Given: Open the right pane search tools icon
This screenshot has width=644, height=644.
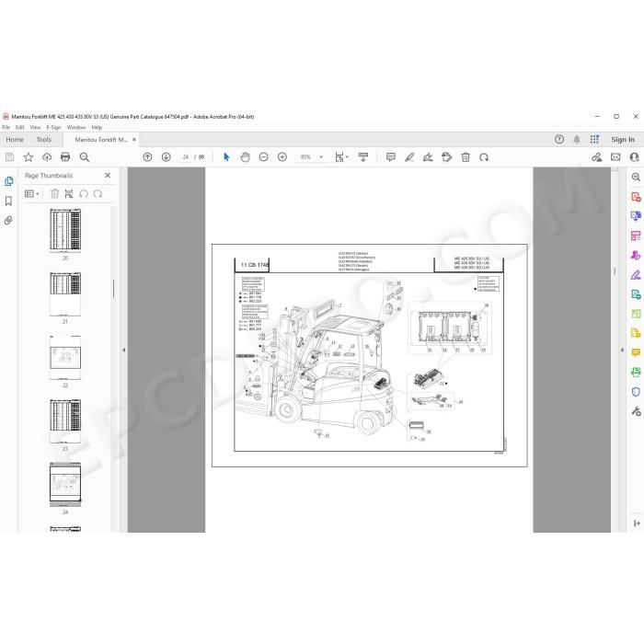Looking at the screenshot, I should point(636,177).
